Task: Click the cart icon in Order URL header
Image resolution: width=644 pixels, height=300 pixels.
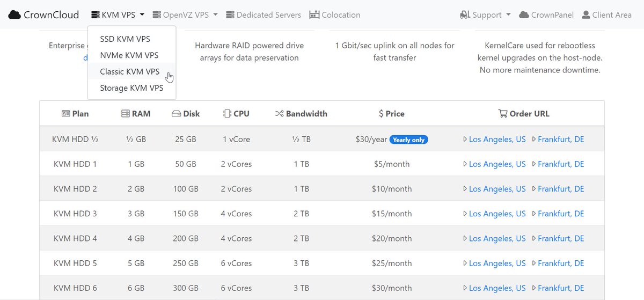Action: [503, 114]
